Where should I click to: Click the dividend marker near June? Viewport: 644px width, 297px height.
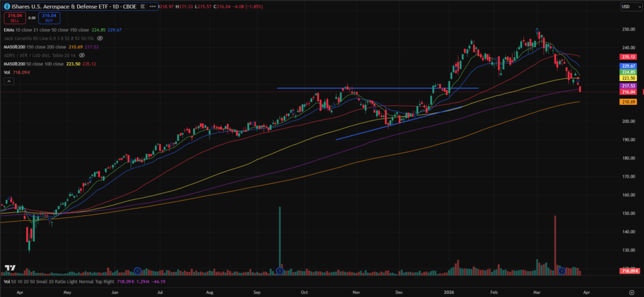point(137,271)
